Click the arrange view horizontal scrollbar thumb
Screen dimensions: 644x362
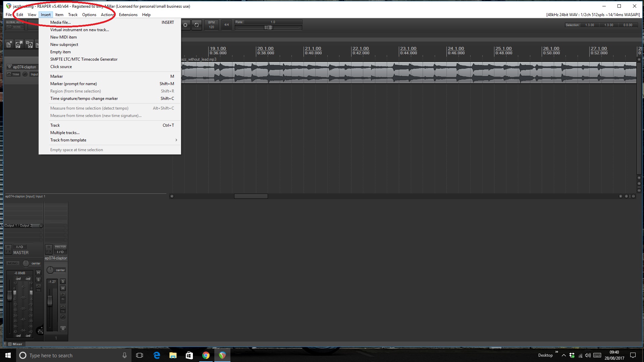[x=251, y=196]
